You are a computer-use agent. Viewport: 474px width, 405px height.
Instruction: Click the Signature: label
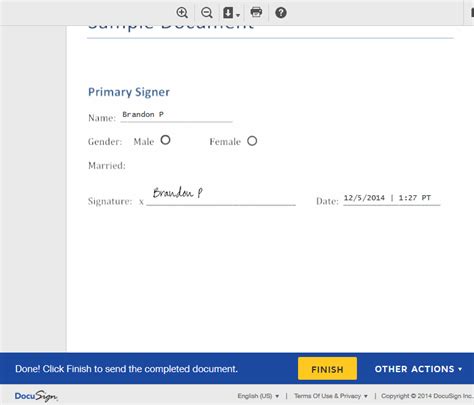[x=110, y=201]
